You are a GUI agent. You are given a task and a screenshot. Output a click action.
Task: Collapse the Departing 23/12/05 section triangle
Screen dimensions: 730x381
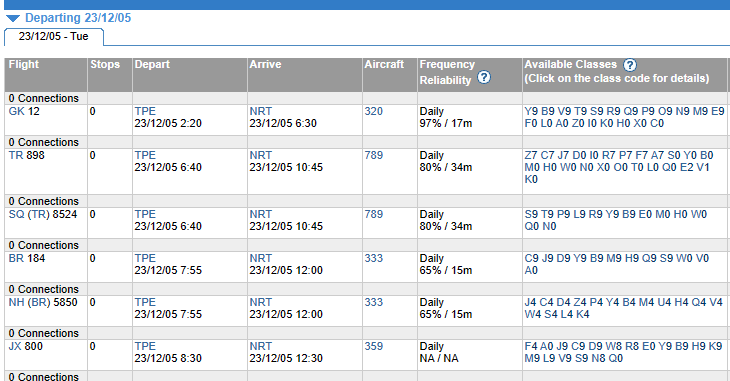pos(13,18)
